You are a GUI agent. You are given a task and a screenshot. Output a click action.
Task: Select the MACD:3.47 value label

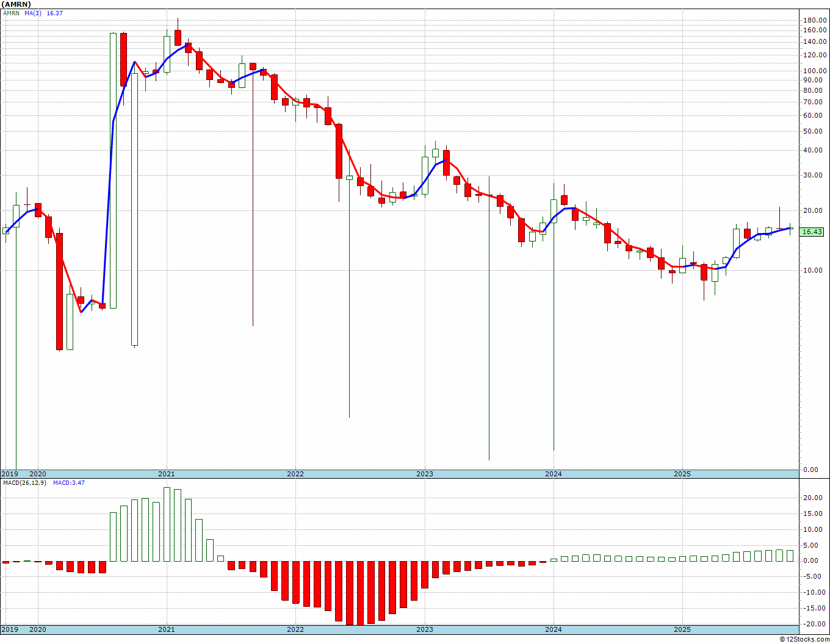tap(68, 483)
